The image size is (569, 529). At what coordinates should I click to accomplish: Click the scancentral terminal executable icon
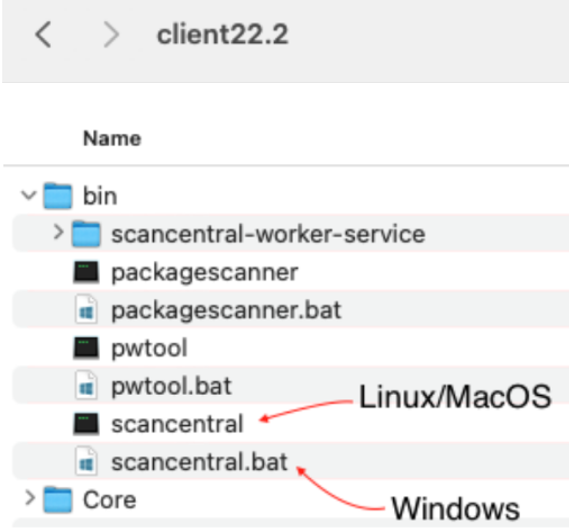point(86,424)
